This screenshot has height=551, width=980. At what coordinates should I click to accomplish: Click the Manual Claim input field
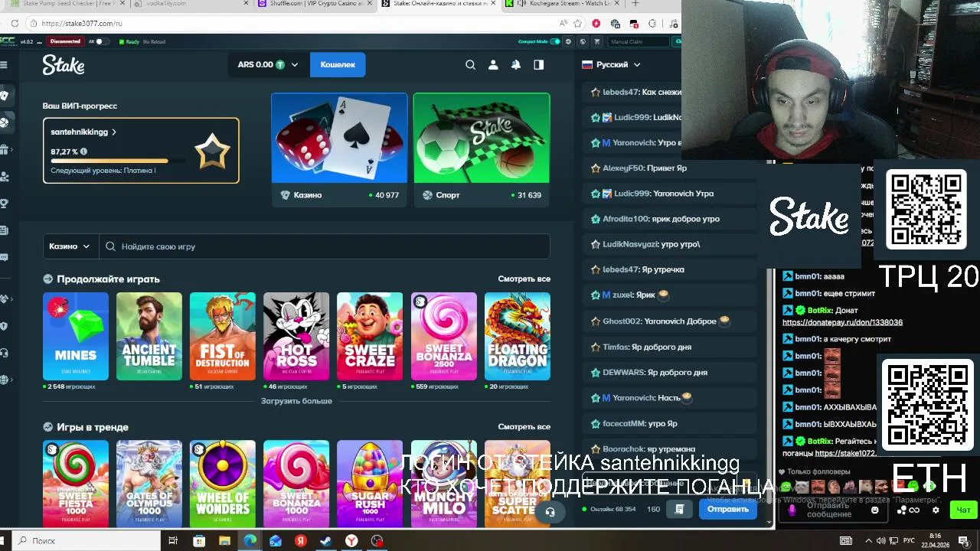pos(639,41)
